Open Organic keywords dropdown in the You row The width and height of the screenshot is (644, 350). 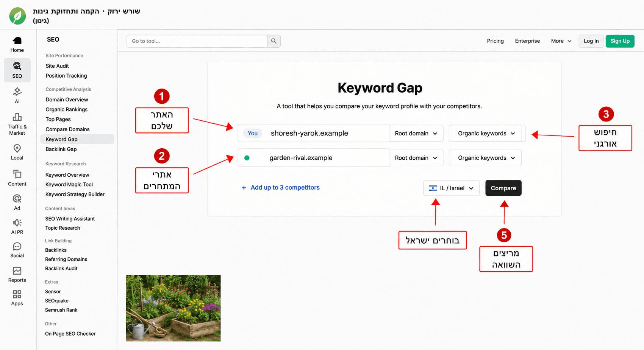coord(486,134)
